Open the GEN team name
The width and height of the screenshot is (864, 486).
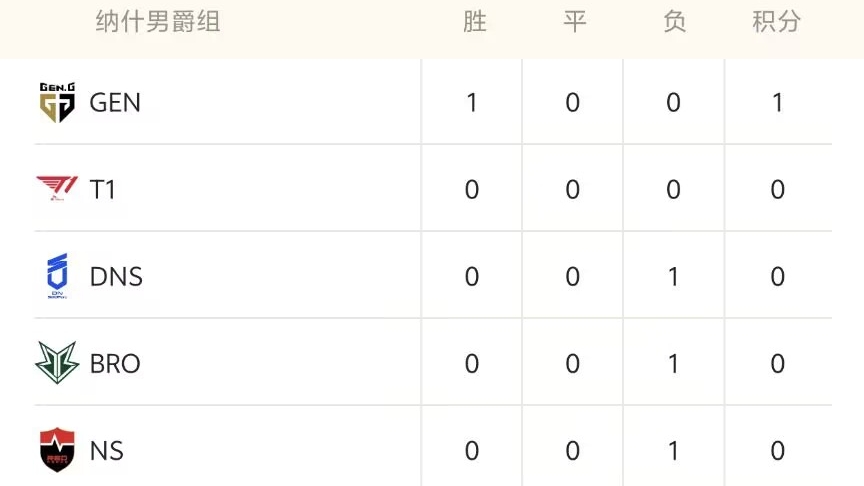115,102
